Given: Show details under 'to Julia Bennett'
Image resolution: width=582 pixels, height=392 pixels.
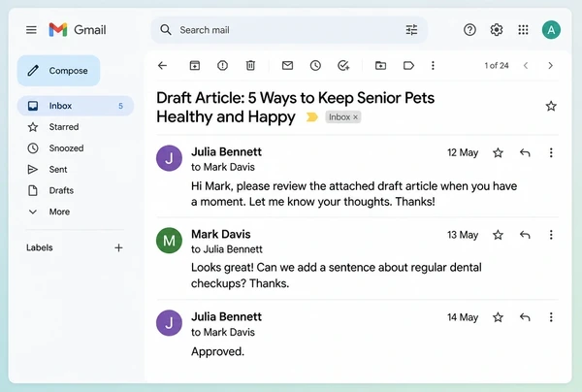Looking at the screenshot, I should 227,249.
